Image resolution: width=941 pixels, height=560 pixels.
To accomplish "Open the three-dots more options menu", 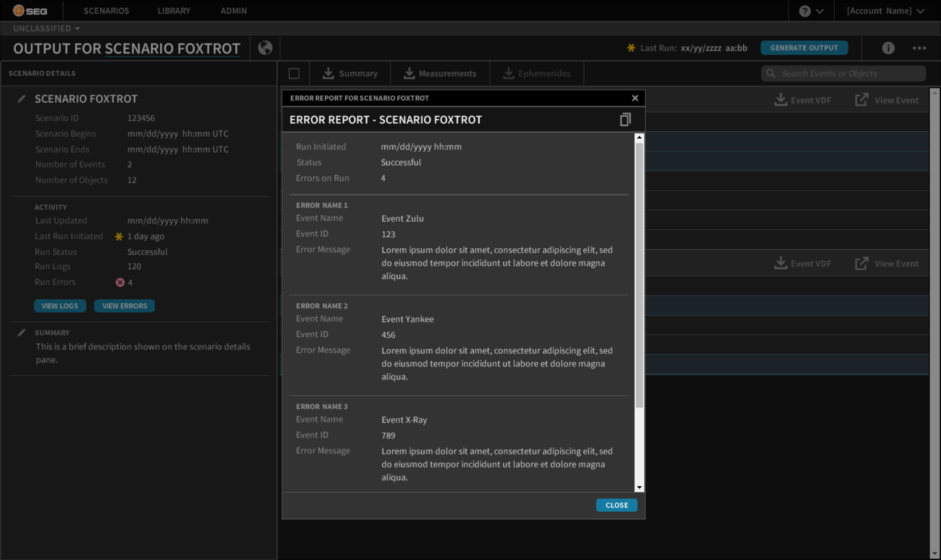I will point(919,48).
